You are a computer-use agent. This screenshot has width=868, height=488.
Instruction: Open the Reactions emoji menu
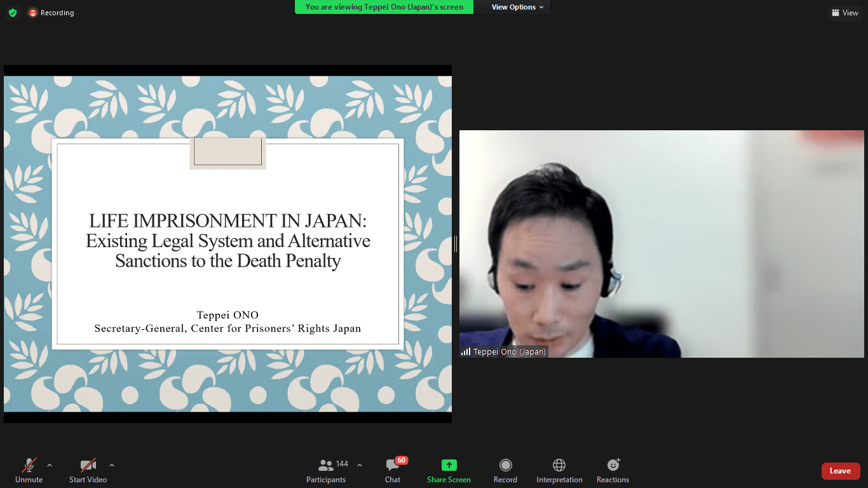(x=613, y=471)
